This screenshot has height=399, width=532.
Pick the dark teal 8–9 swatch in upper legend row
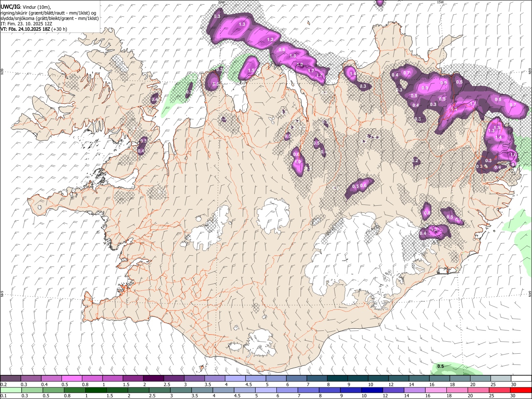[337, 379]
